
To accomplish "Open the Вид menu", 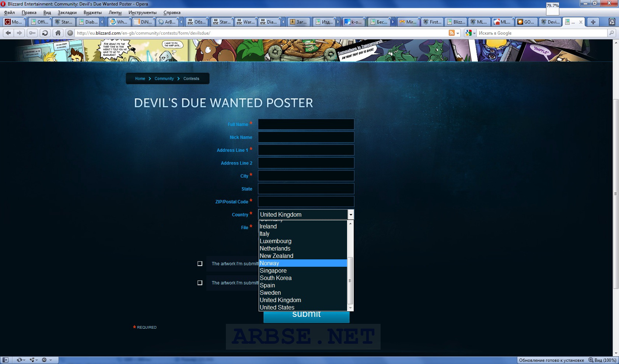I will [47, 13].
